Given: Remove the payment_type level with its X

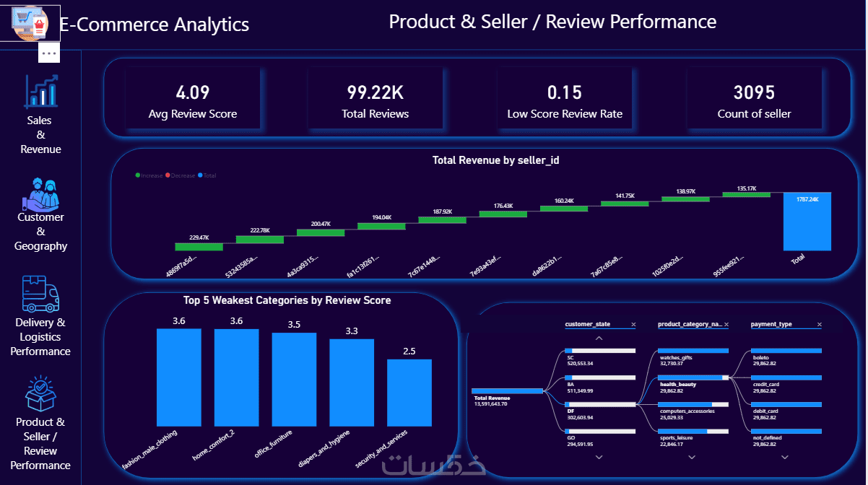Looking at the screenshot, I should coord(818,325).
